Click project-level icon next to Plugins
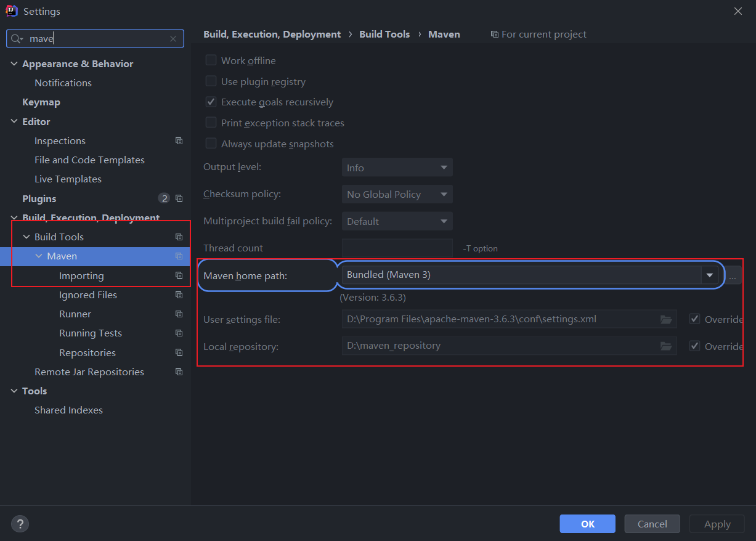Screen dimensions: 756x541 pyautogui.click(x=179, y=198)
